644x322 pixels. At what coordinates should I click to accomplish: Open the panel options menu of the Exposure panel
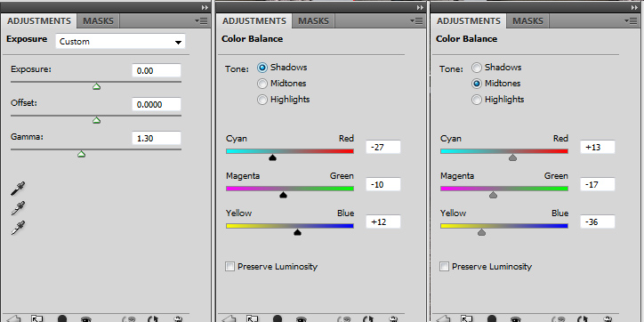201,20
